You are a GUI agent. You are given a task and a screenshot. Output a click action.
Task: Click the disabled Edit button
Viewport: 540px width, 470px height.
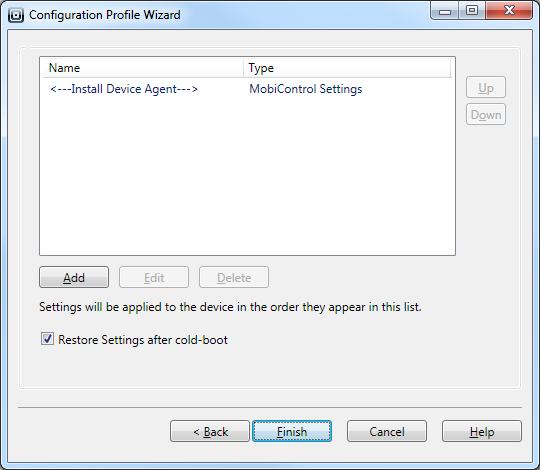tap(154, 277)
